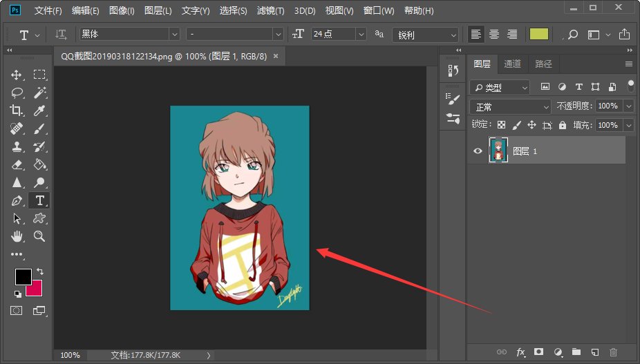The height and width of the screenshot is (364, 640).
Task: Select the Lasso tool
Action: coord(17,93)
